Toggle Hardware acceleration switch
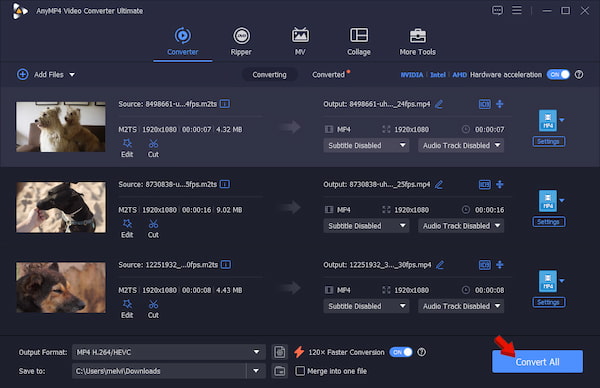 (x=558, y=74)
